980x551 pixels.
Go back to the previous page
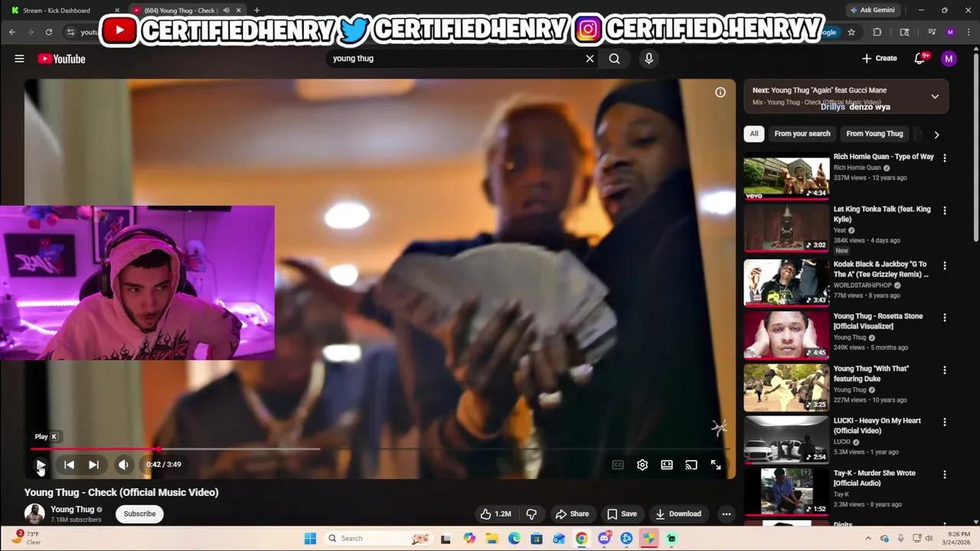(12, 32)
